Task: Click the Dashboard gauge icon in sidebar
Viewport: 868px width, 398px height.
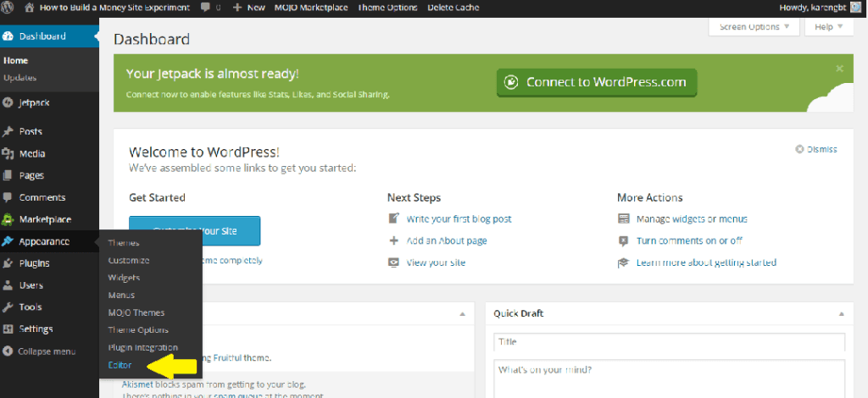Action: click(8, 36)
